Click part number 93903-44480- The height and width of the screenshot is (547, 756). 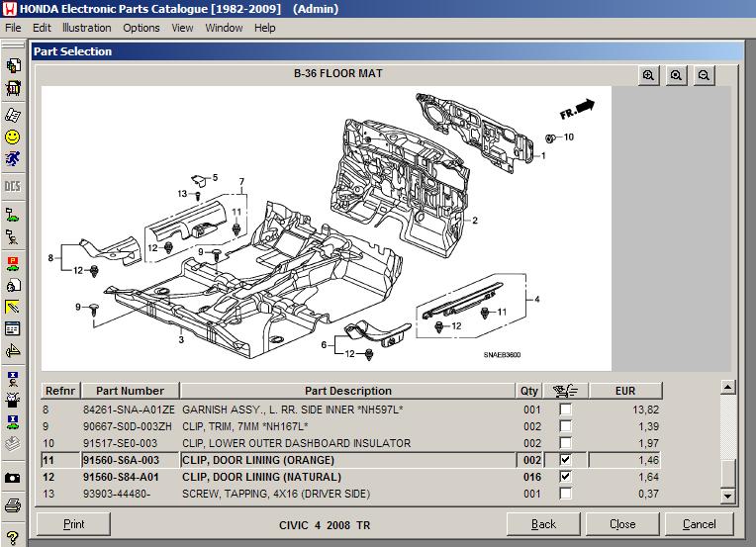(x=117, y=494)
